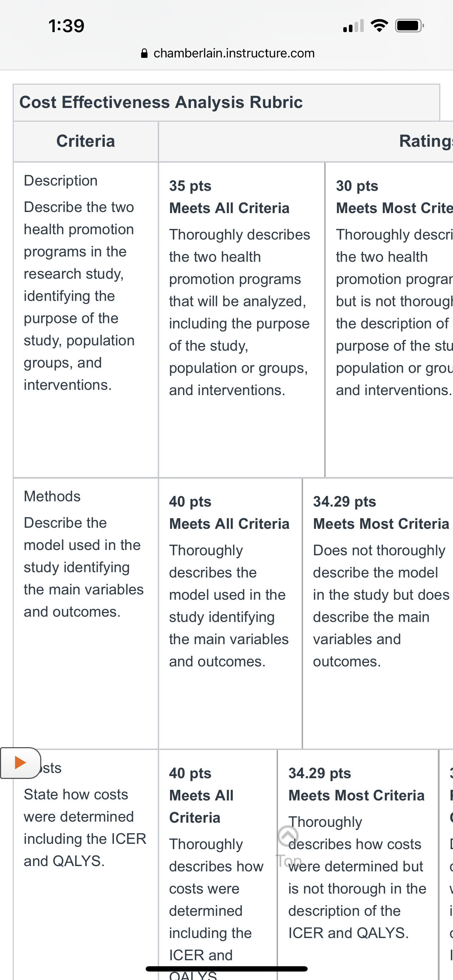Select the 35 pts Meets All Criteria rating
The height and width of the screenshot is (980, 453).
click(242, 320)
